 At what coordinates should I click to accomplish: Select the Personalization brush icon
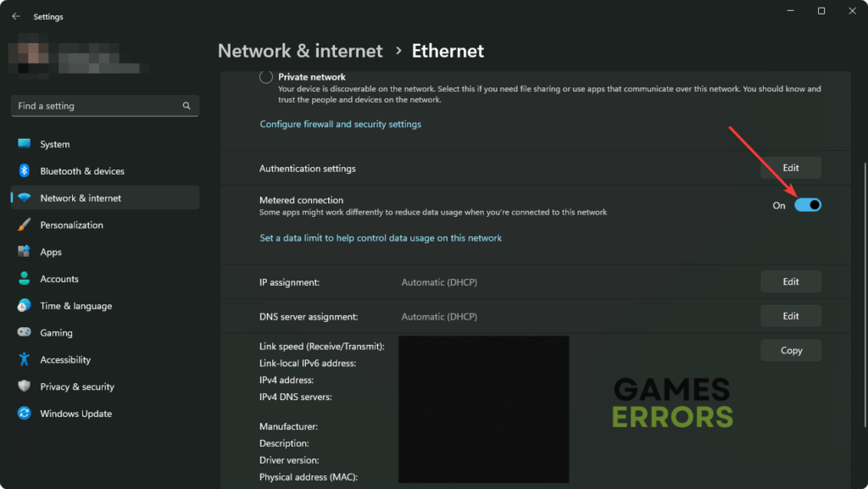[x=25, y=225]
